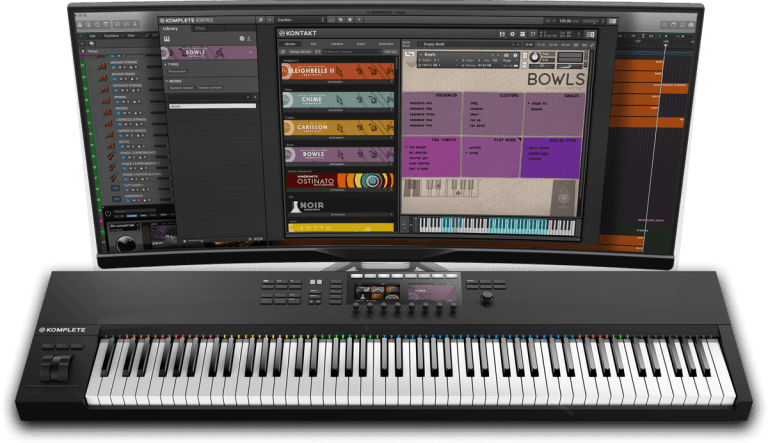Select user content person icon in Komplete Kontrol
This screenshot has width=768, height=443.
click(x=249, y=39)
